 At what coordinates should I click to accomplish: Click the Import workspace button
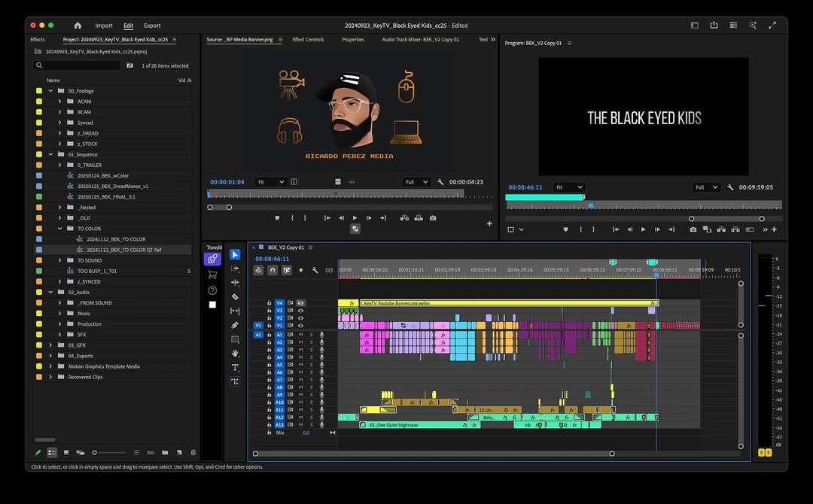point(104,26)
